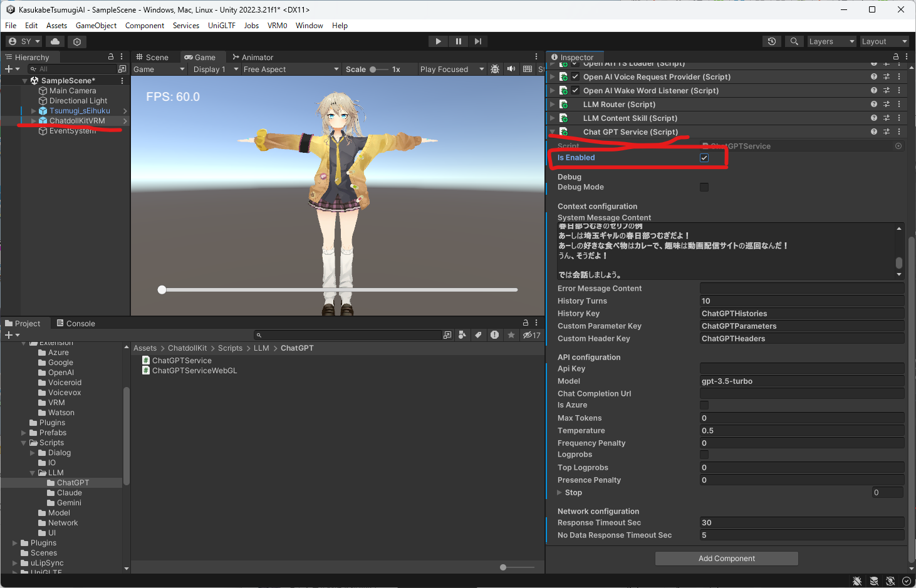Switch to Console tab

pos(76,324)
